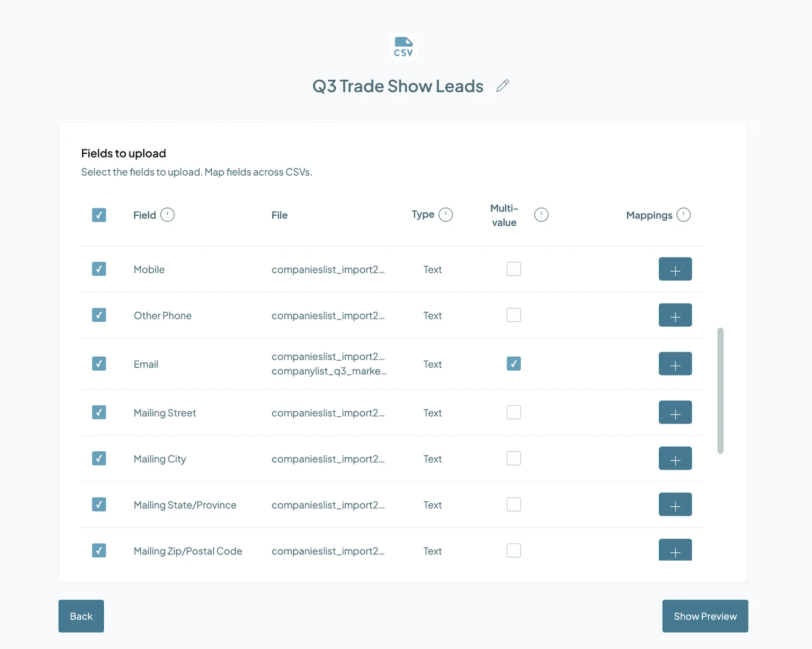Add a mapping for Mailing State/Province
Image resolution: width=812 pixels, height=649 pixels.
[675, 505]
